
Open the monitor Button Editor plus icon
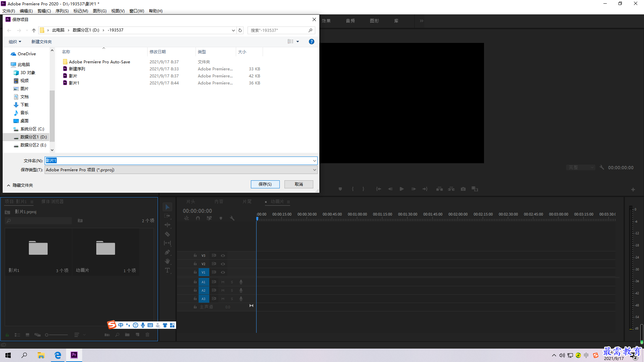pos(633,190)
